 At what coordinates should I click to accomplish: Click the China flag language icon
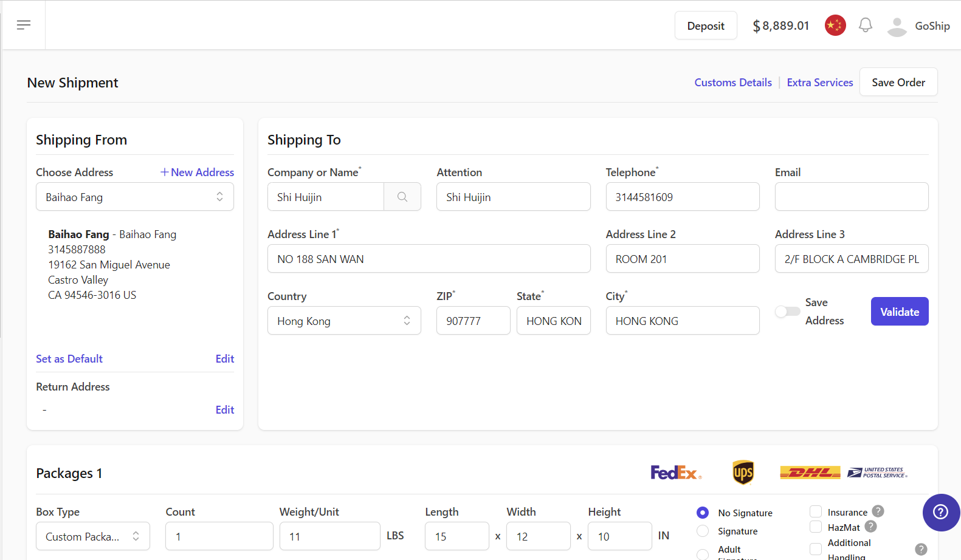tap(835, 26)
